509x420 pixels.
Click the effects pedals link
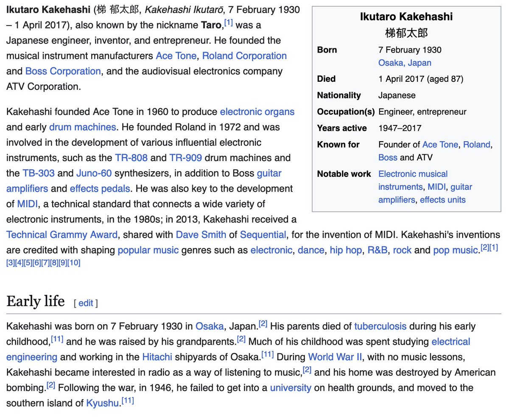(100, 189)
